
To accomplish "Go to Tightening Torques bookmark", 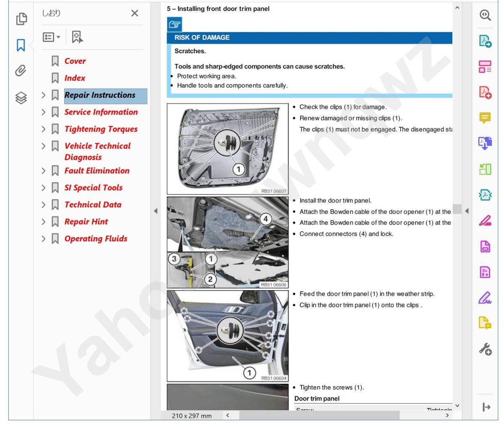I will [x=101, y=129].
